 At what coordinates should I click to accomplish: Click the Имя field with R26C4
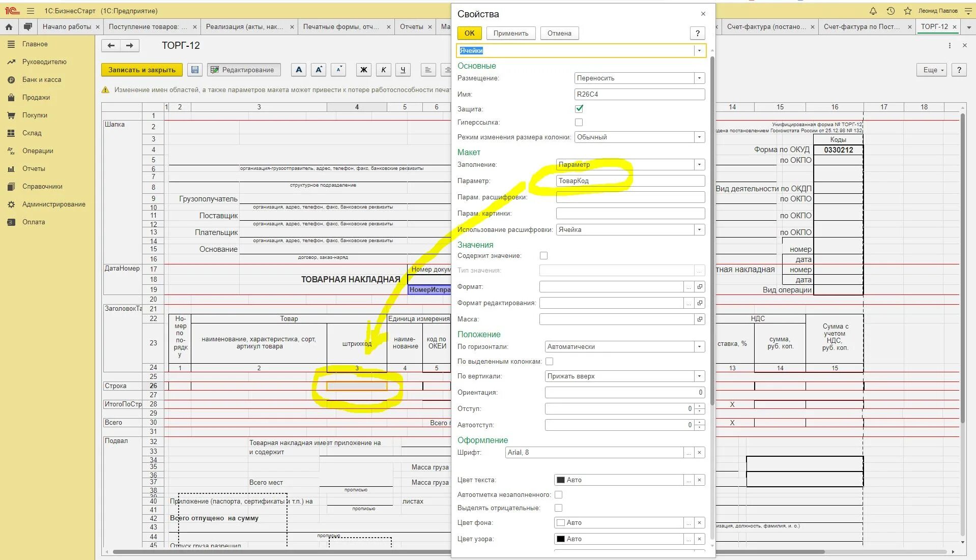point(640,95)
